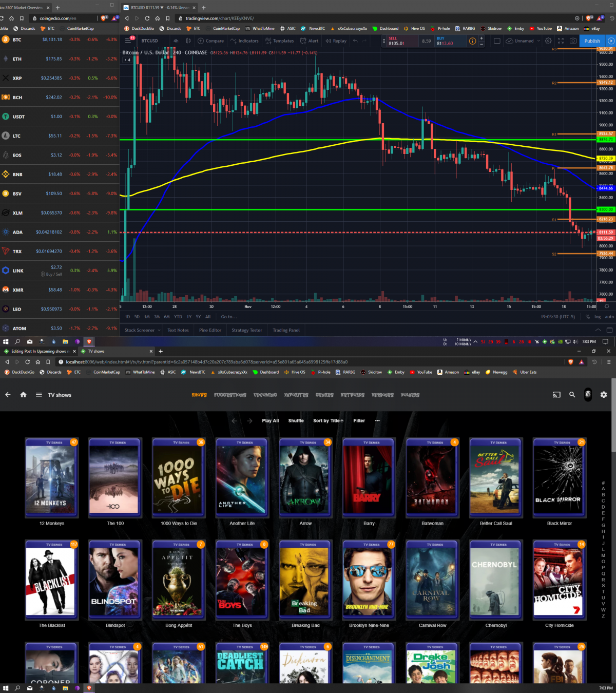Open Emby cast to device icon
The width and height of the screenshot is (616, 693).
click(x=556, y=395)
